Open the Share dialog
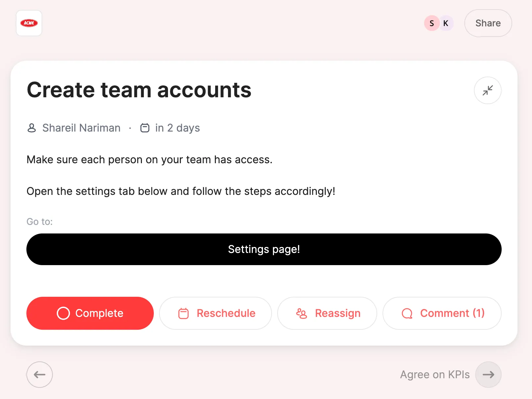 pos(488,23)
